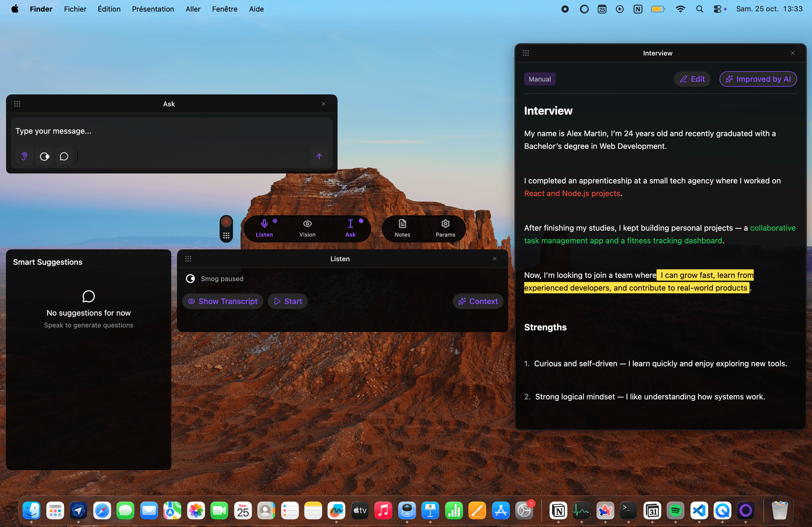Click the grid handle below red dot

[x=226, y=236]
